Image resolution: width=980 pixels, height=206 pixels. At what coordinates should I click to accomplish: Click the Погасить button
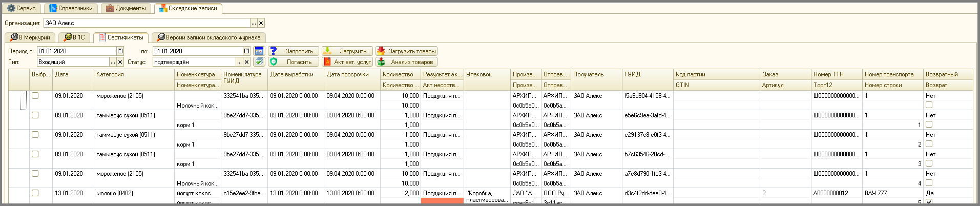pyautogui.click(x=294, y=62)
